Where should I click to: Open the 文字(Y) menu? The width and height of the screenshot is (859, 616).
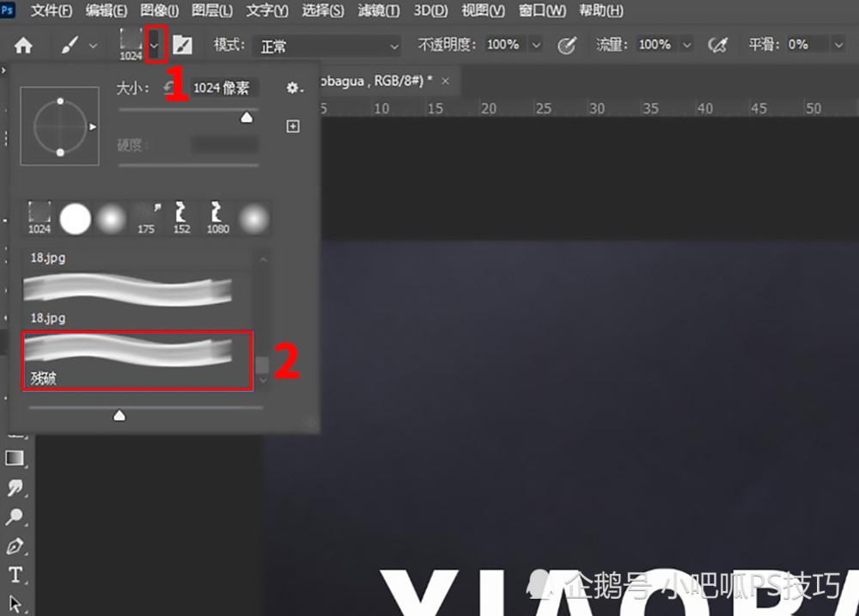267,10
